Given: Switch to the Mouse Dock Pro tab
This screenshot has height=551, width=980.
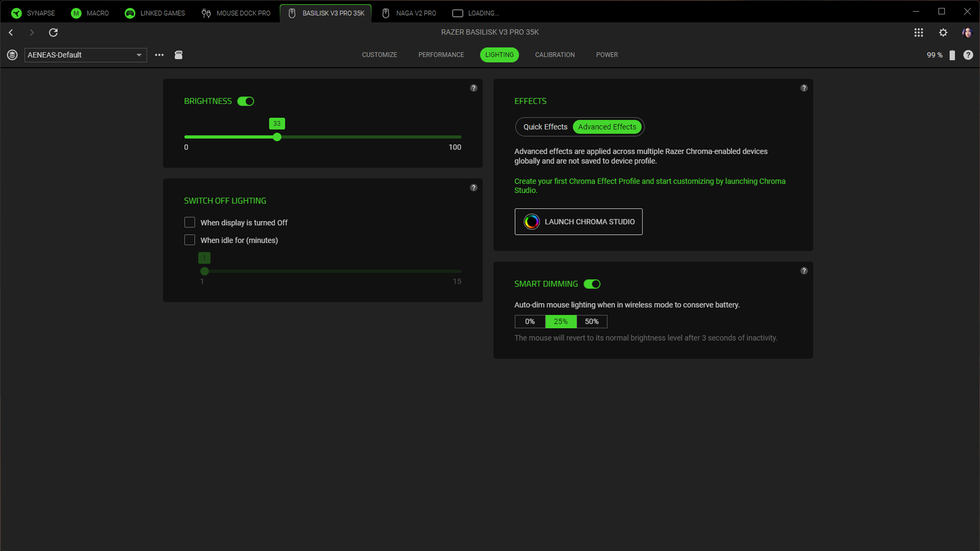Looking at the screenshot, I should (x=236, y=13).
